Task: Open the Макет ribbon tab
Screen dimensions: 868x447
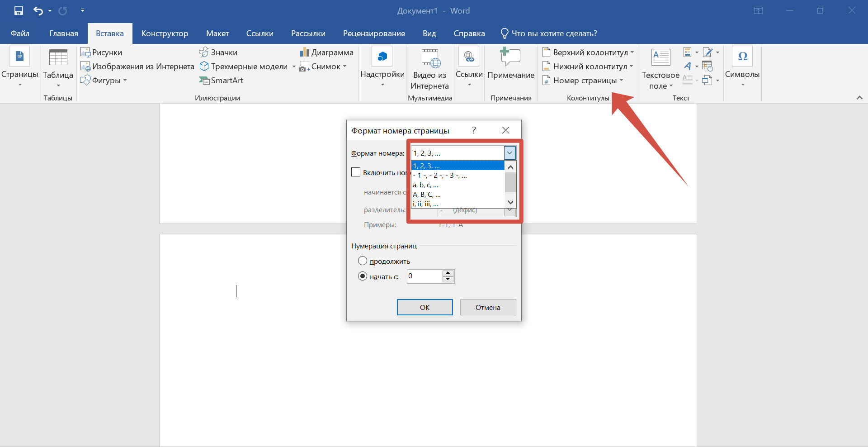Action: (x=217, y=33)
